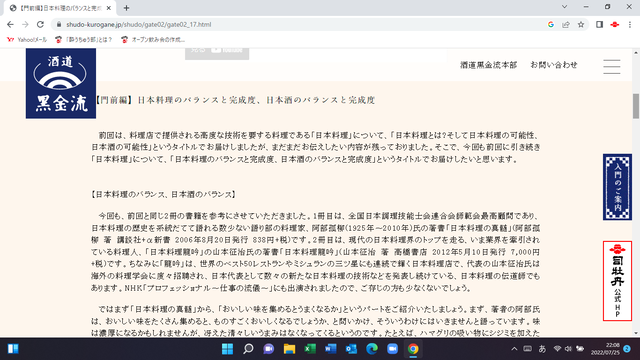Go forward to the next page
Viewport: 640px width, 360px height.
point(25,24)
